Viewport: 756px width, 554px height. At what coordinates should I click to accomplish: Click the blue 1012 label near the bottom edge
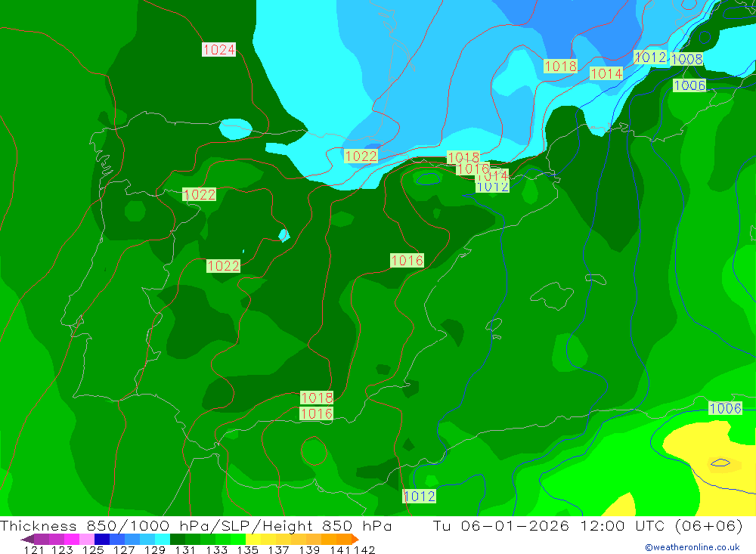click(x=419, y=496)
